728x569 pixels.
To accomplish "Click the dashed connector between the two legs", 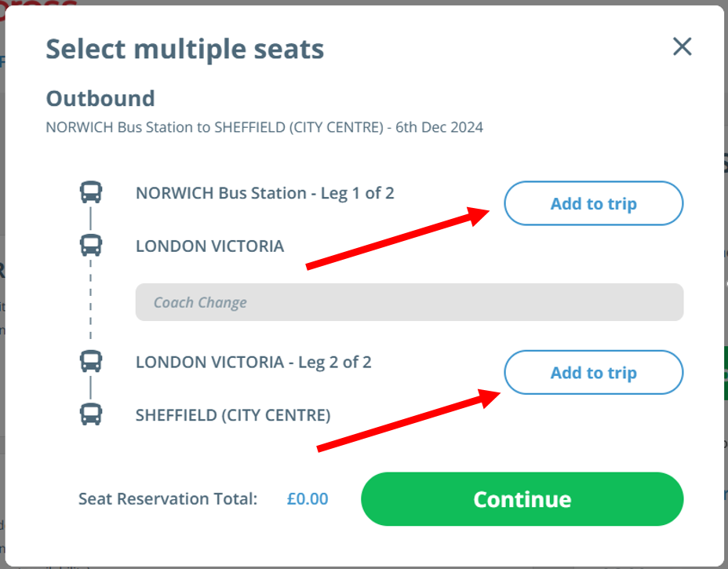I will [93, 302].
